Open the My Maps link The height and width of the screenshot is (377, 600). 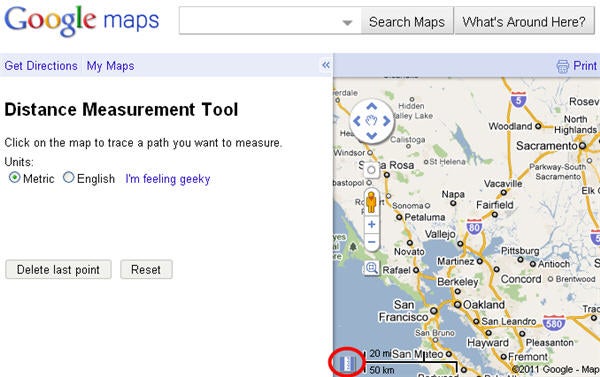click(x=110, y=66)
